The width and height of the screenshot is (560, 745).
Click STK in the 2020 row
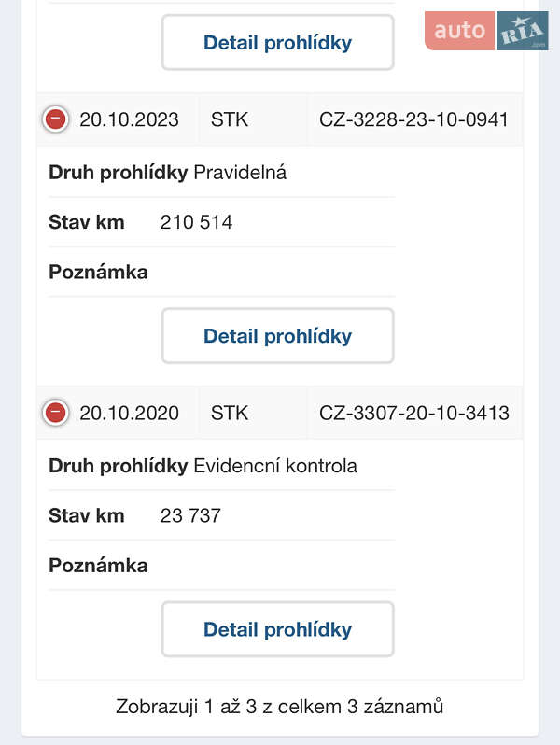click(230, 413)
